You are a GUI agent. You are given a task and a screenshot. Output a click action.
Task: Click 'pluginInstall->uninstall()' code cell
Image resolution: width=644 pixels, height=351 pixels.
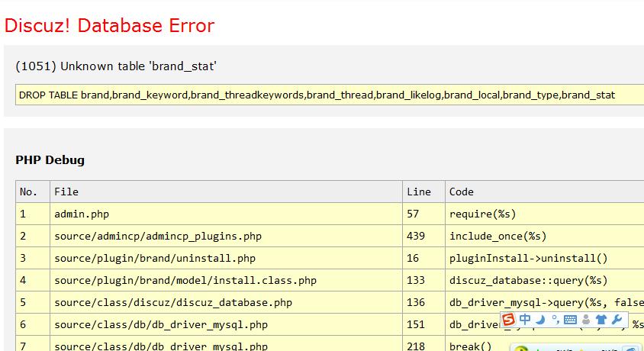[x=545, y=258]
